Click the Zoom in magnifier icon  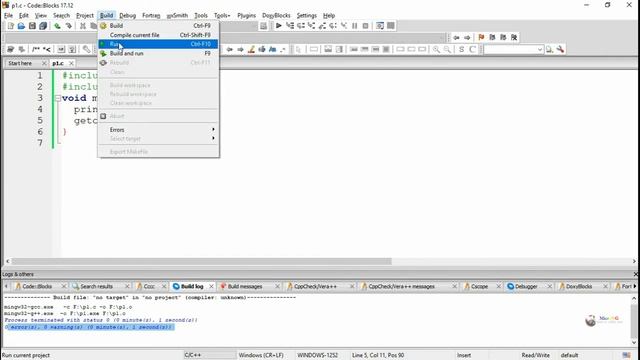(x=436, y=49)
